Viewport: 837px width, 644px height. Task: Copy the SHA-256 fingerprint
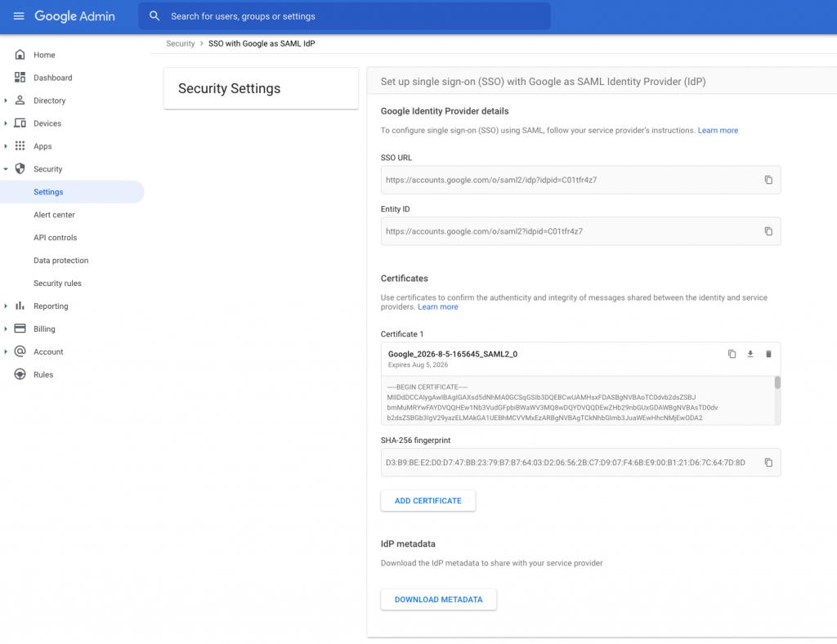coord(768,462)
